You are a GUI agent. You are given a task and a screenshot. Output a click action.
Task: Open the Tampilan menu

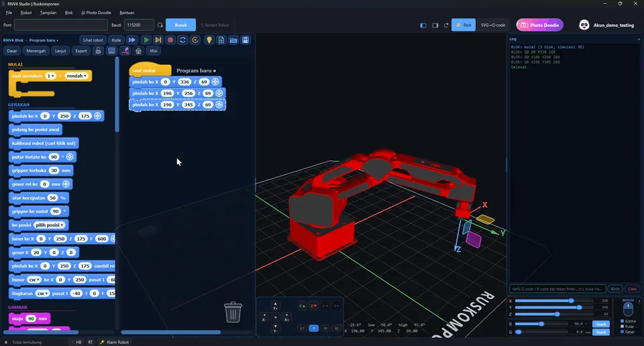coord(48,13)
